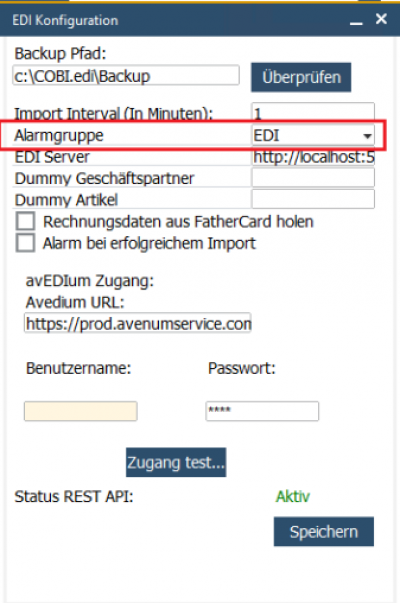Click the Benutzername input box
The image size is (400, 603).
point(80,411)
